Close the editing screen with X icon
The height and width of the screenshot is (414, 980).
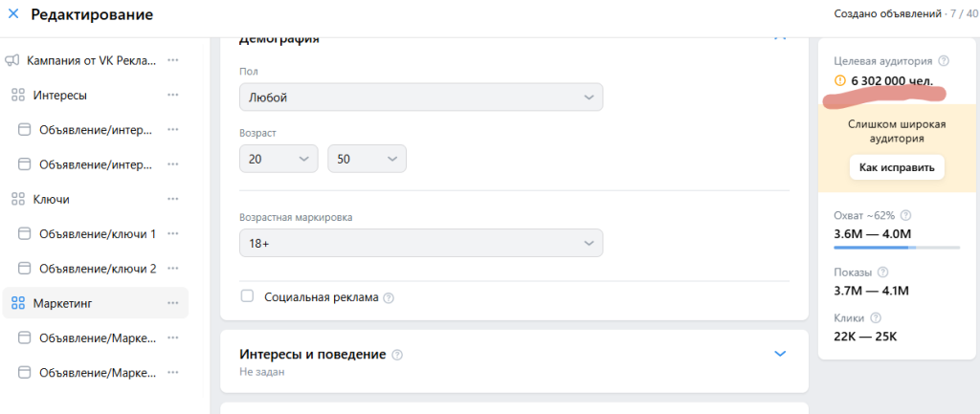[13, 13]
